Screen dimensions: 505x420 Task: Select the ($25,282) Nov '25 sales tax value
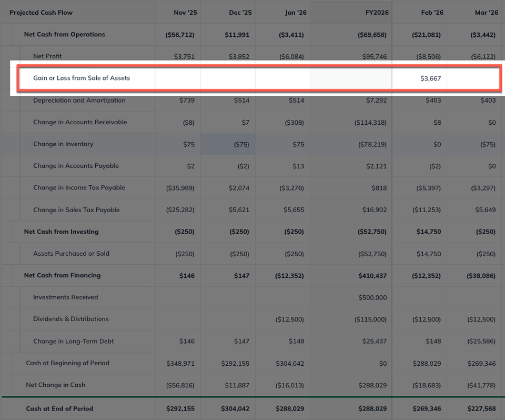[180, 210]
